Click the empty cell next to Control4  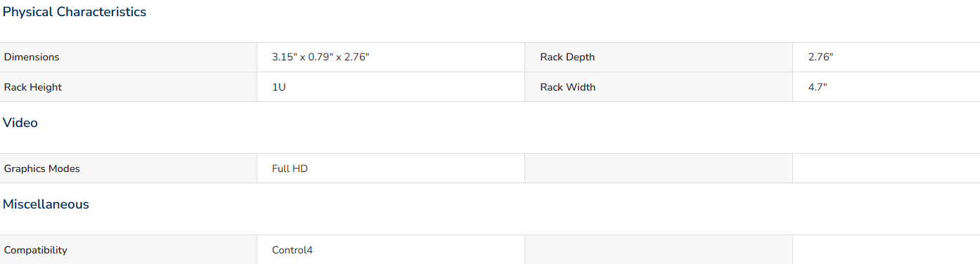pos(659,250)
